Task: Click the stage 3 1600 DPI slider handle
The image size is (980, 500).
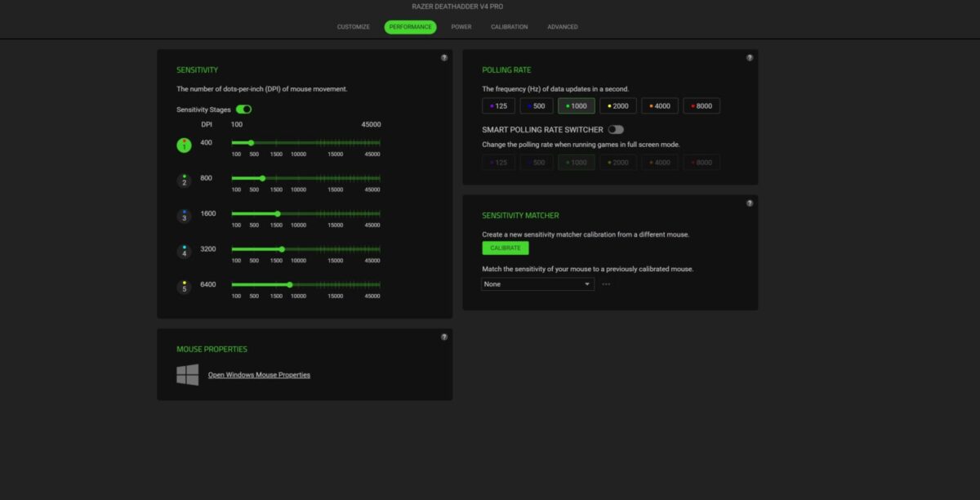Action: 278,214
